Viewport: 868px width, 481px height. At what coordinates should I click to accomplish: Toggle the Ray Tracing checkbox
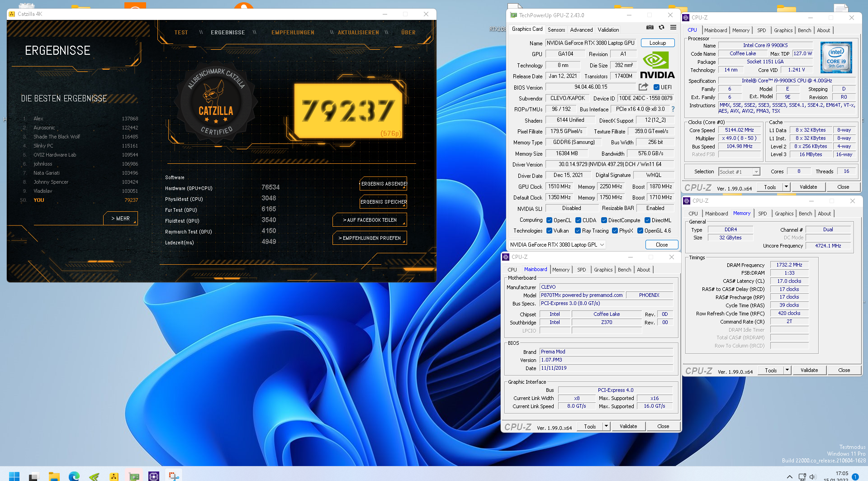click(x=578, y=231)
